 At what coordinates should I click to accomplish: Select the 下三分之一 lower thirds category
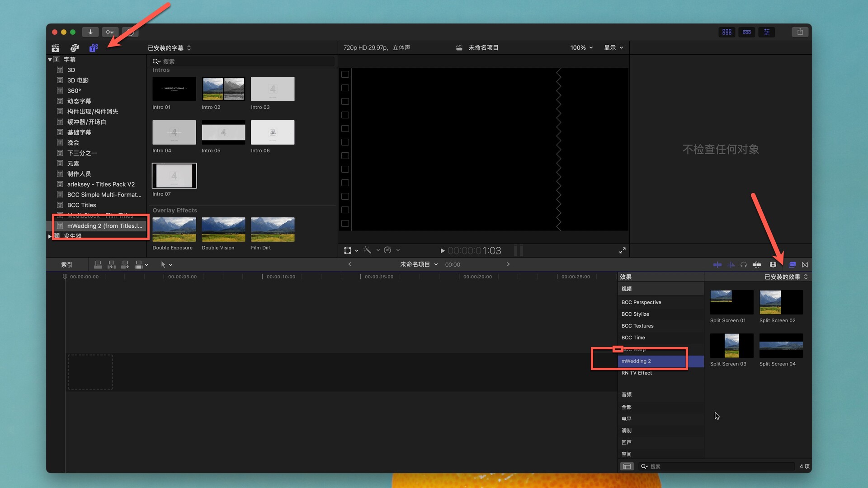coord(82,153)
